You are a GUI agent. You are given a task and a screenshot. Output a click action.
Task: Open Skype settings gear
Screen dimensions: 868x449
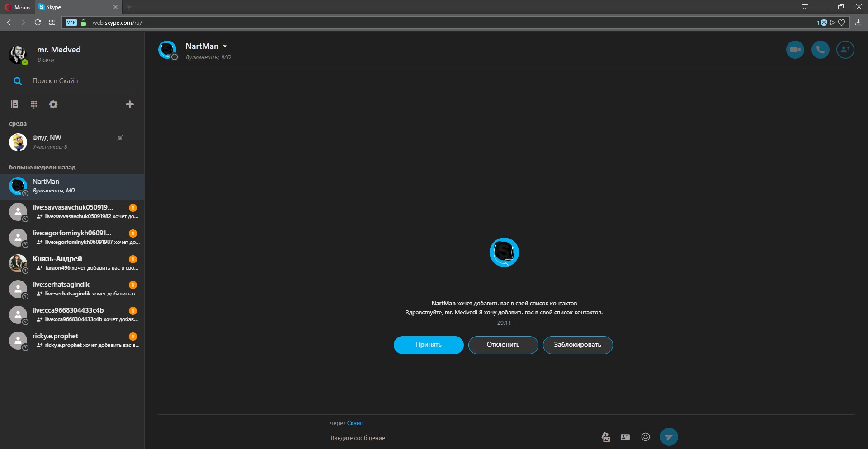click(x=53, y=104)
